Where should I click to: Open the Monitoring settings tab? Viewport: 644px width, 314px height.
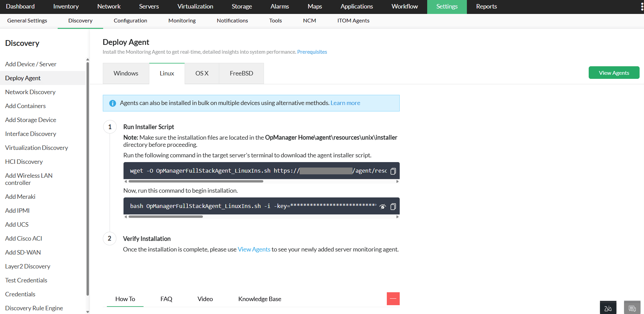point(182,21)
